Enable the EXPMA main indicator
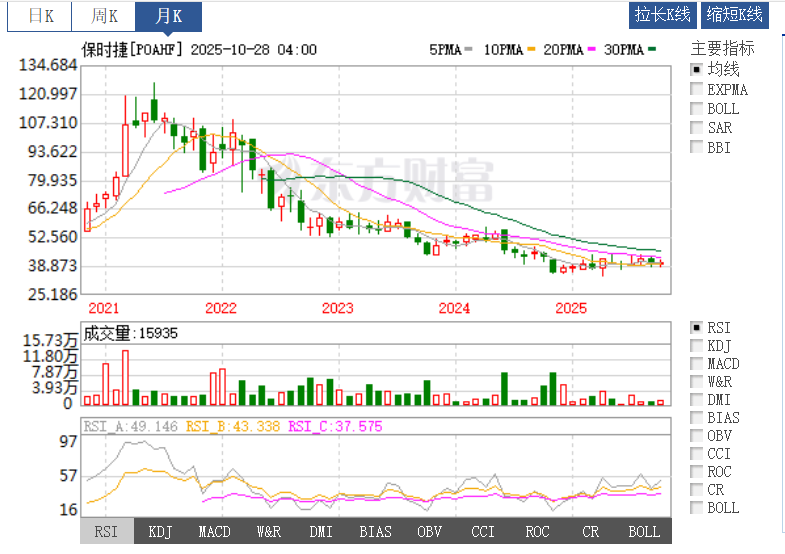The width and height of the screenshot is (785, 554). point(697,89)
